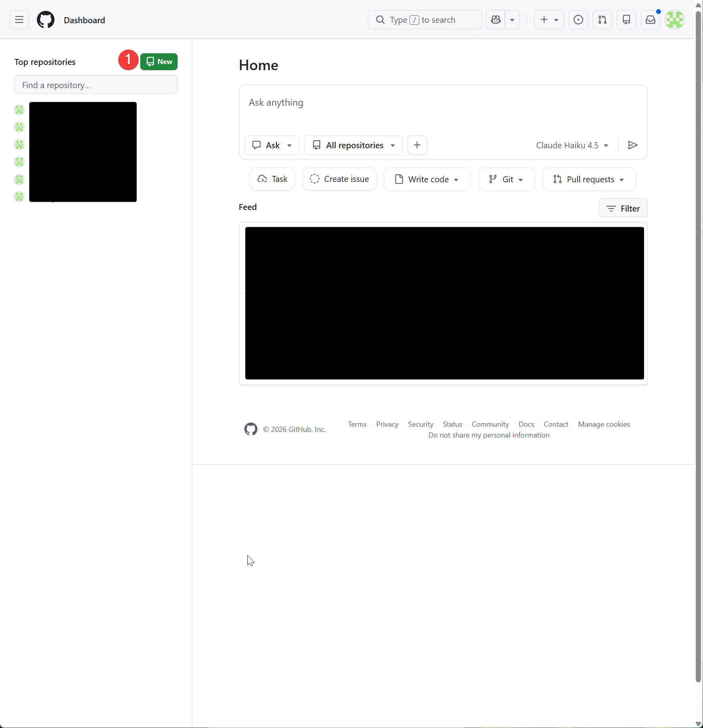Click the Task button
This screenshot has width=703, height=728.
pyautogui.click(x=272, y=179)
